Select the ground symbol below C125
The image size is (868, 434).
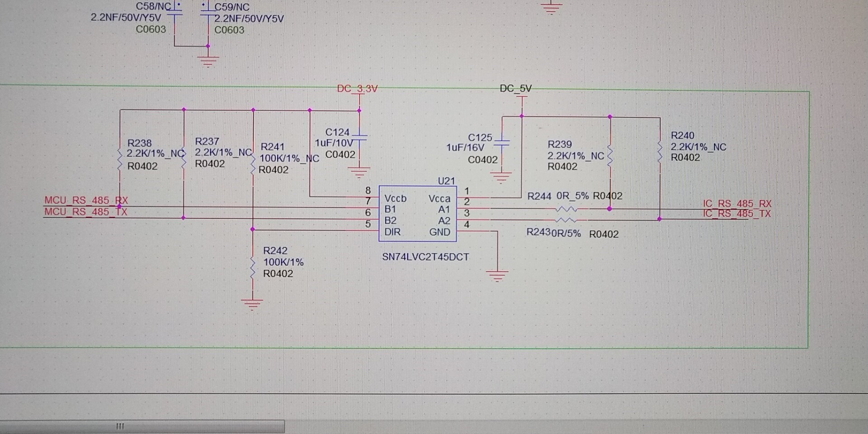click(x=501, y=177)
